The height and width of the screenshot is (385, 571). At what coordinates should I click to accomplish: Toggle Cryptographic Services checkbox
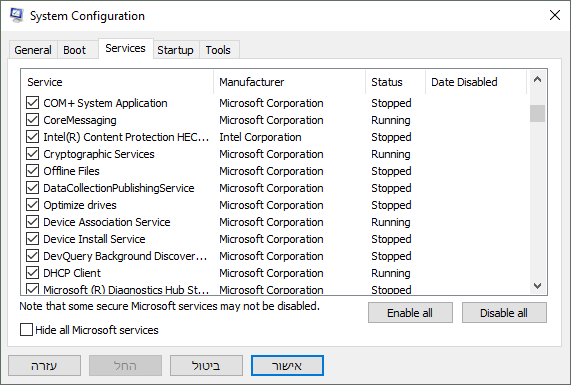[32, 154]
